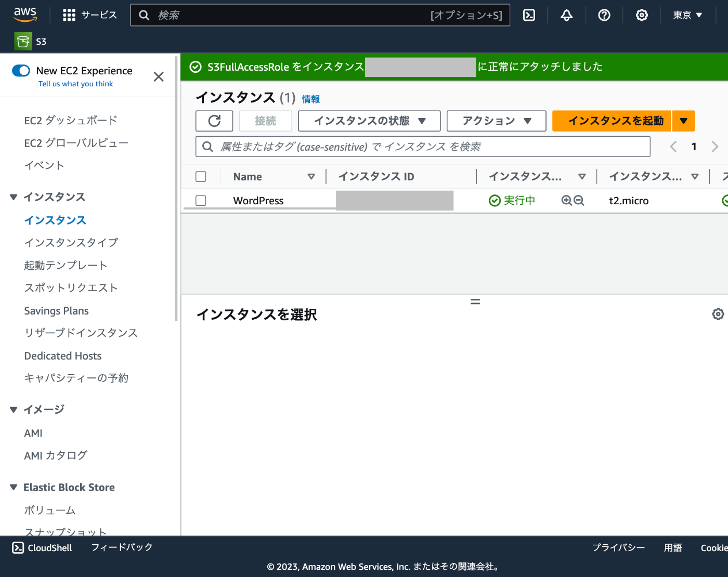
Task: Open the Tokyo region selector
Action: pyautogui.click(x=687, y=15)
